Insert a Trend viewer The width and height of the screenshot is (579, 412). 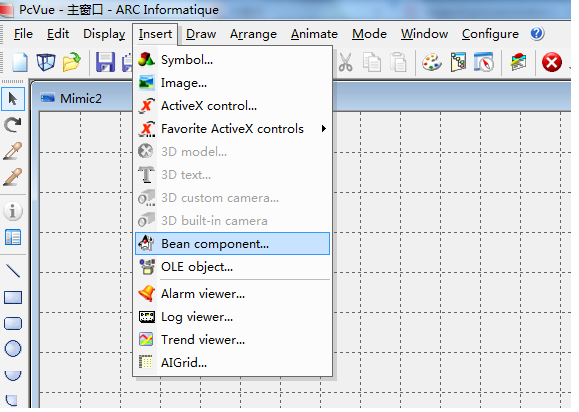tap(233, 340)
